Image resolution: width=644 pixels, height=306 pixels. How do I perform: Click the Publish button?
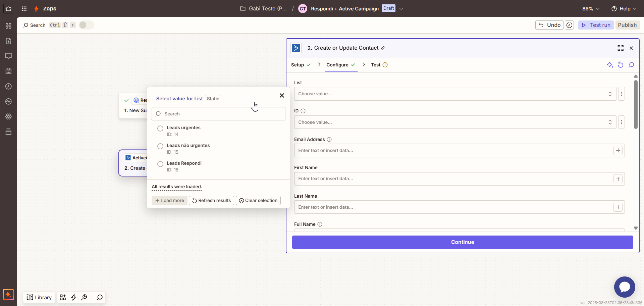pos(627,25)
